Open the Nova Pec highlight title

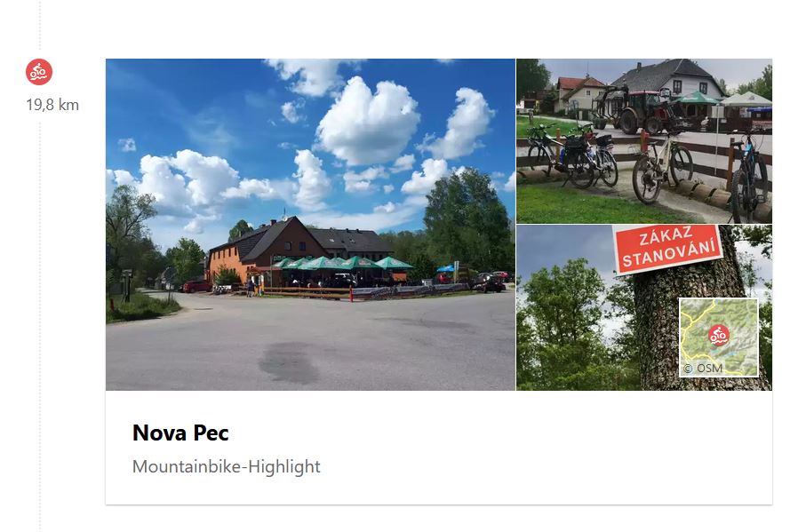click(x=180, y=433)
